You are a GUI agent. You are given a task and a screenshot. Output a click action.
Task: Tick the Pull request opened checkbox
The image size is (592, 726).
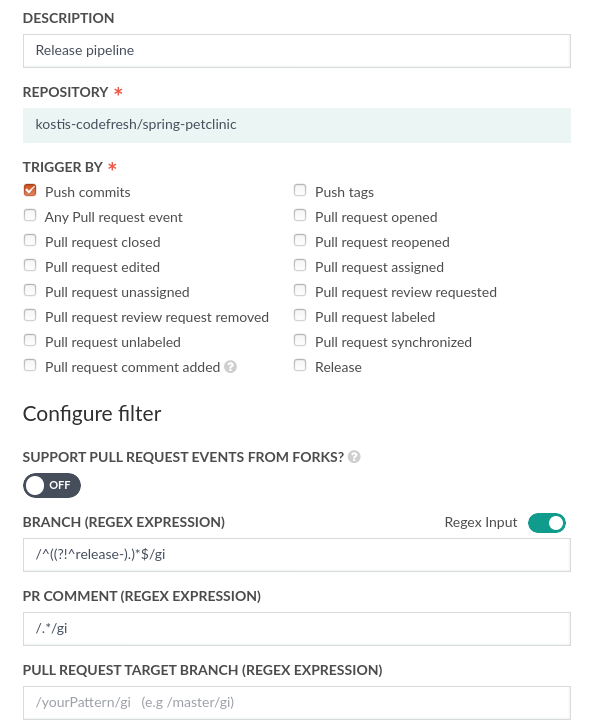tap(300, 215)
